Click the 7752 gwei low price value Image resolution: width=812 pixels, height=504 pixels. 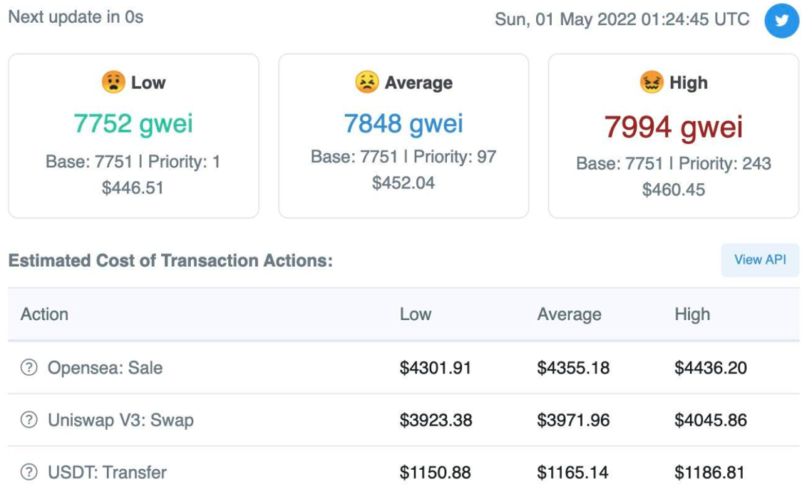pos(133,123)
